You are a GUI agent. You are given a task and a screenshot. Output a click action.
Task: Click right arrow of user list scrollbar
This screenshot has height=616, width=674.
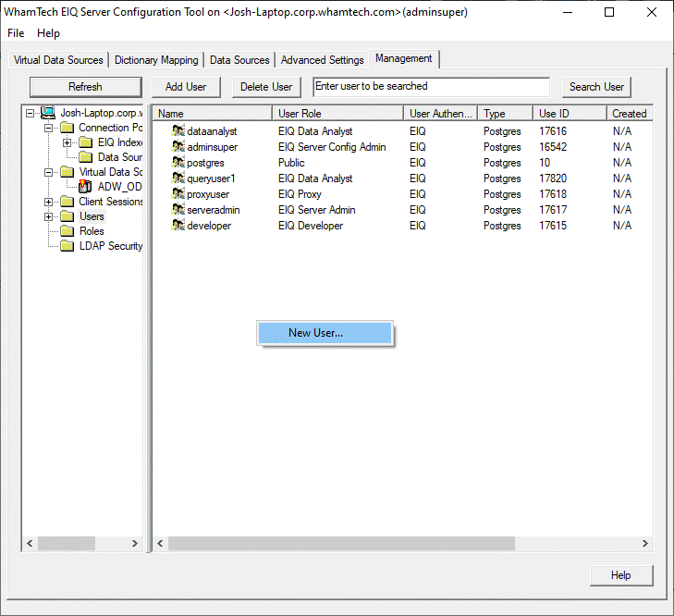[x=644, y=543]
